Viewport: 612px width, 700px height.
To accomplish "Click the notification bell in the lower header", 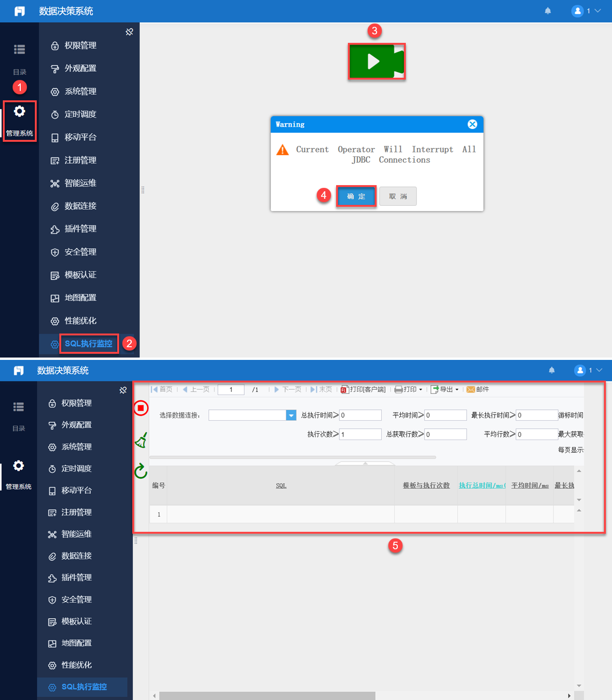I will pos(552,370).
